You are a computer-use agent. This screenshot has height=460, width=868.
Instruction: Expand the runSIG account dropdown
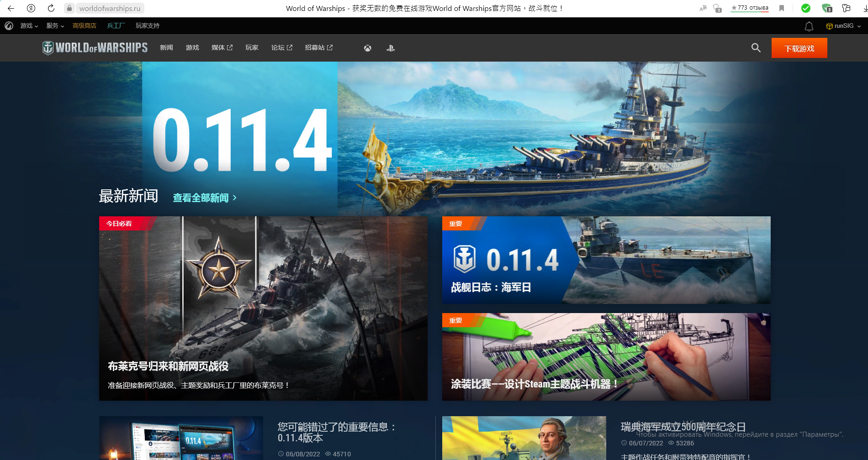843,26
